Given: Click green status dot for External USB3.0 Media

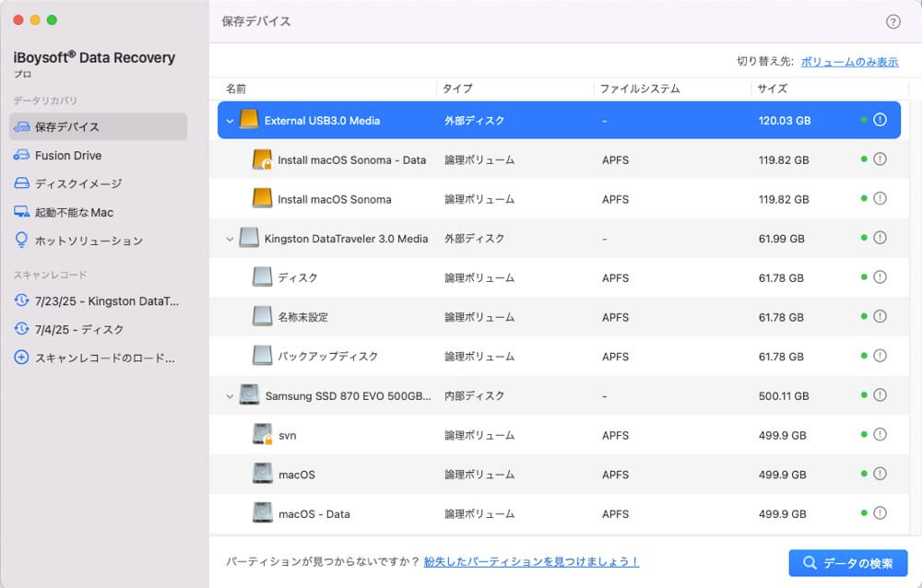Looking at the screenshot, I should click(x=864, y=120).
